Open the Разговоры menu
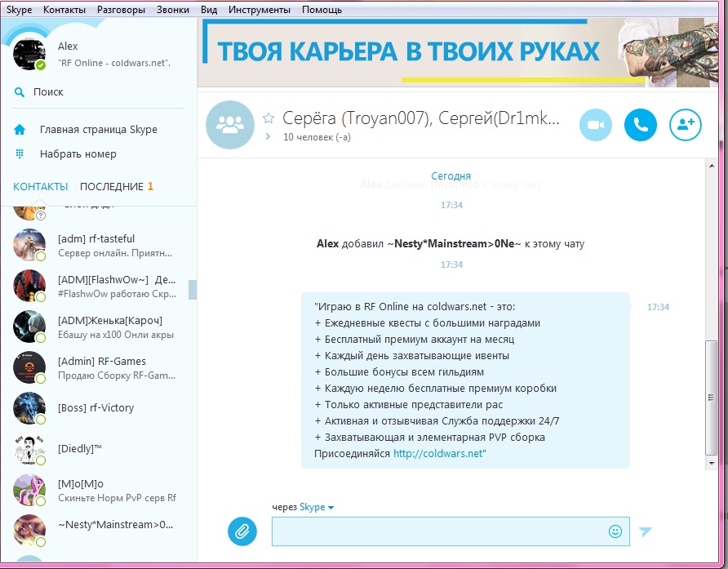This screenshot has height=569, width=728. [x=121, y=10]
